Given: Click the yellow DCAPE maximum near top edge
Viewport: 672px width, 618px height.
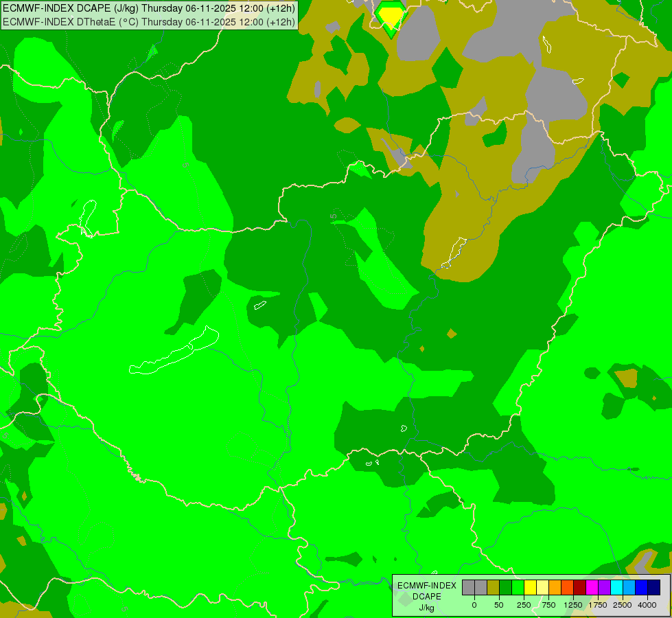Looking at the screenshot, I should click(391, 16).
